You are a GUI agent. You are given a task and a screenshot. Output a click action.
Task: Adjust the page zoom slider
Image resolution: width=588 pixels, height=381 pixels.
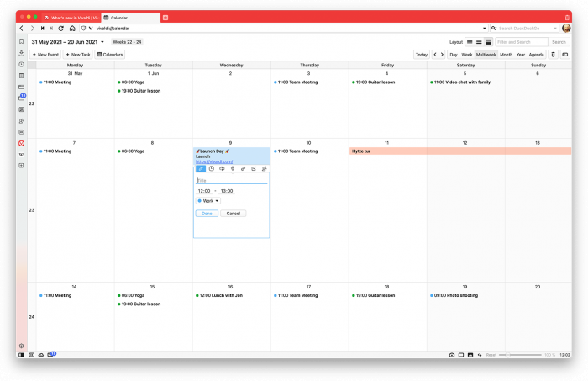[520, 355]
